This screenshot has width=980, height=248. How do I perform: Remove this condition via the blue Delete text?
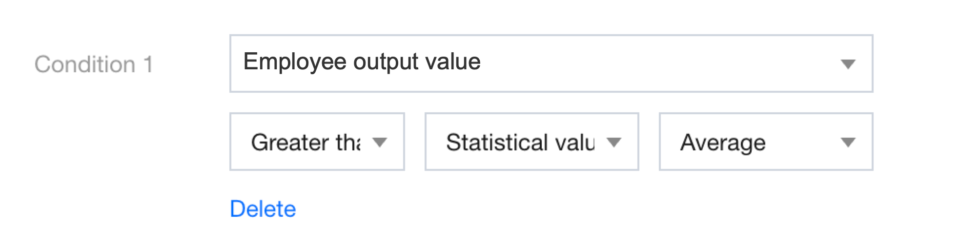point(263,209)
